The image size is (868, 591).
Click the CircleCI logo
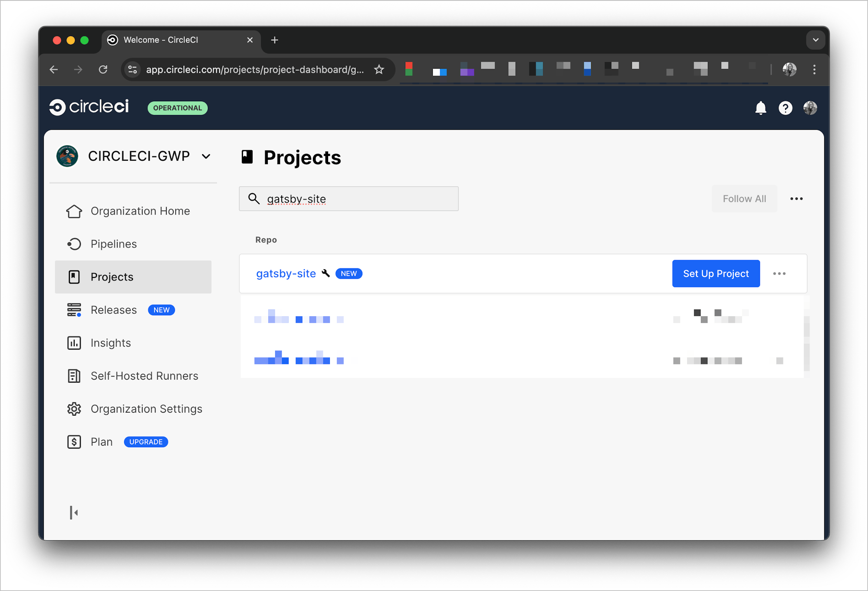tap(89, 107)
